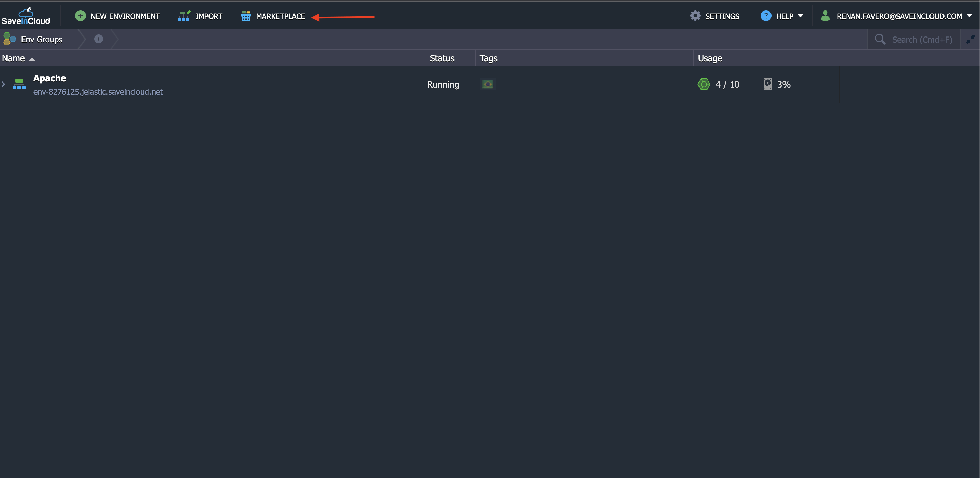Click the Apache environment topology icon
The width and height of the screenshot is (980, 478).
pos(19,84)
